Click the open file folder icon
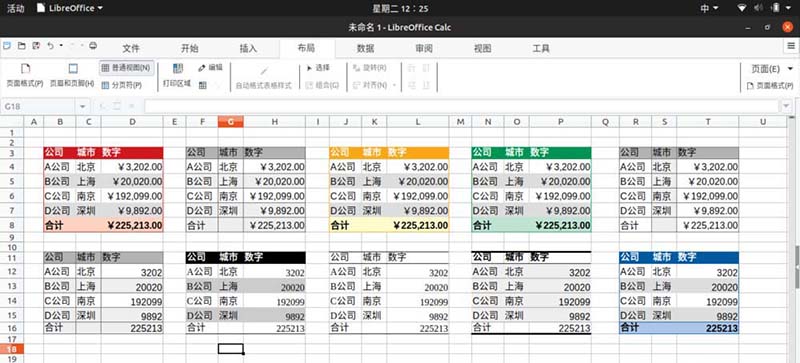Screen dimensions: 800x363 coord(21,45)
